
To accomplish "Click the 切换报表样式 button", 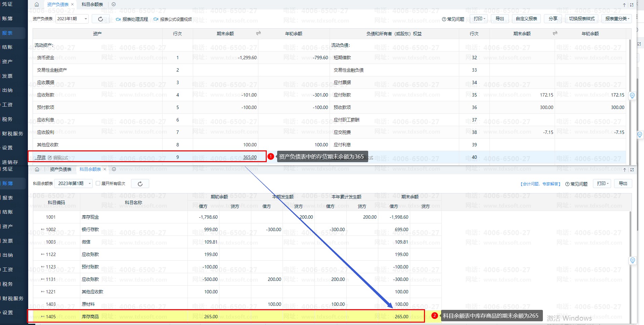I will [x=582, y=19].
